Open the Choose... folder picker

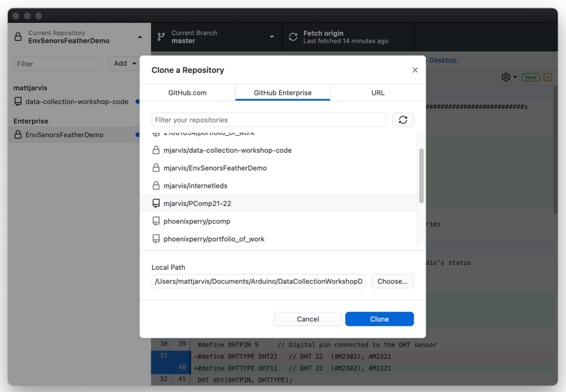pos(392,281)
